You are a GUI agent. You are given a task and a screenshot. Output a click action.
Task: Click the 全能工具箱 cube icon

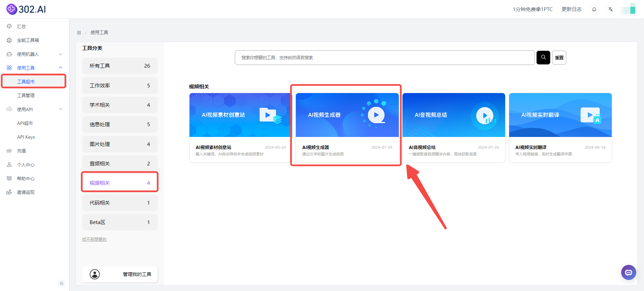tap(9, 40)
